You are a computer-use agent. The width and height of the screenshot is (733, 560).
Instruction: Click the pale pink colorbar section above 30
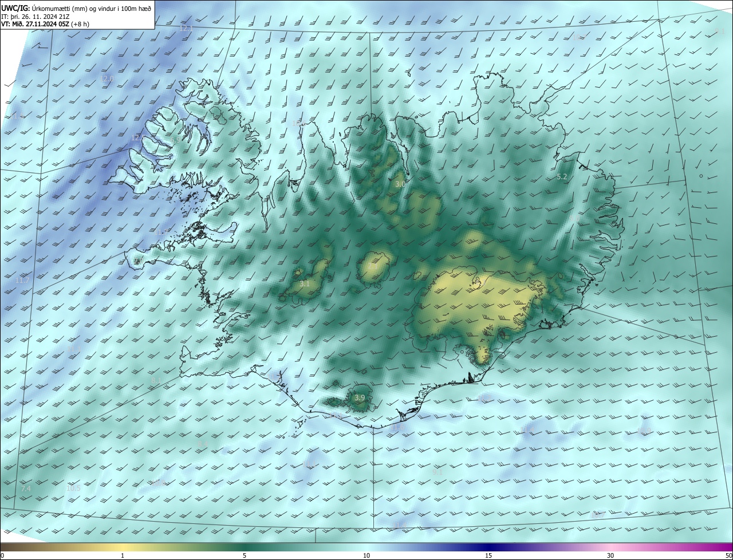610,547
